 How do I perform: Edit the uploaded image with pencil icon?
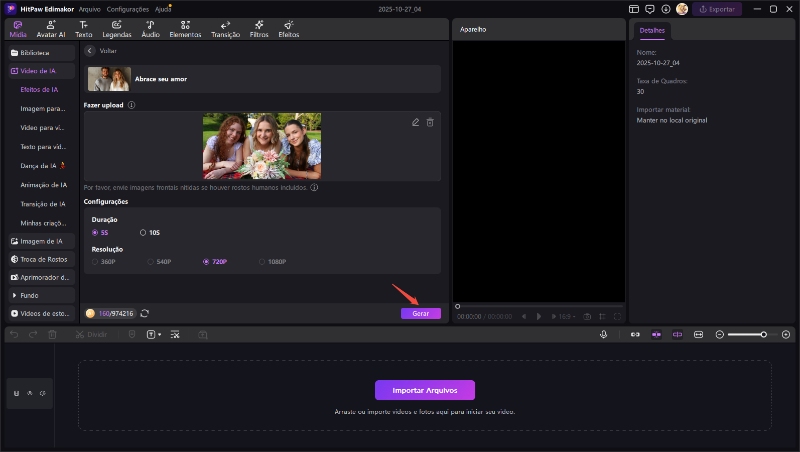click(x=415, y=122)
